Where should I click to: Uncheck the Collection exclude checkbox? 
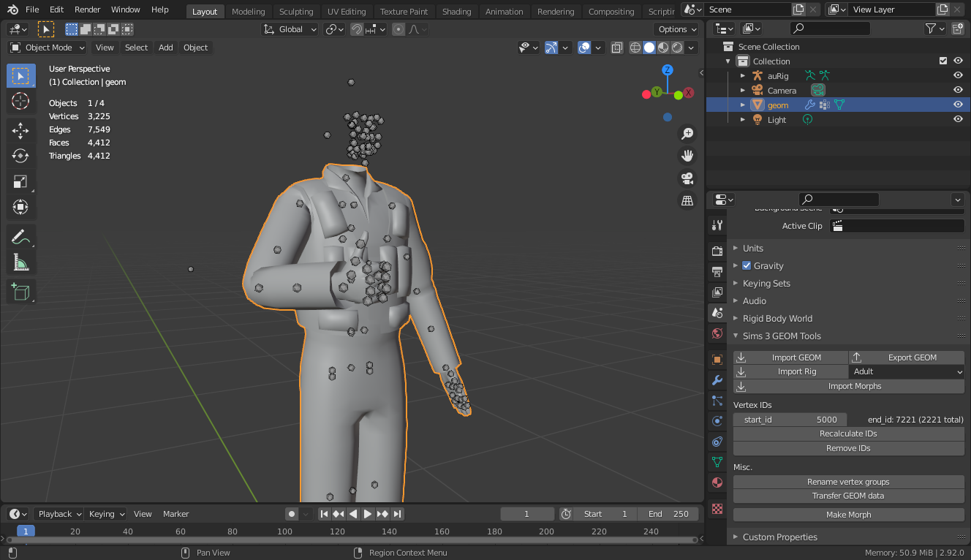[943, 61]
